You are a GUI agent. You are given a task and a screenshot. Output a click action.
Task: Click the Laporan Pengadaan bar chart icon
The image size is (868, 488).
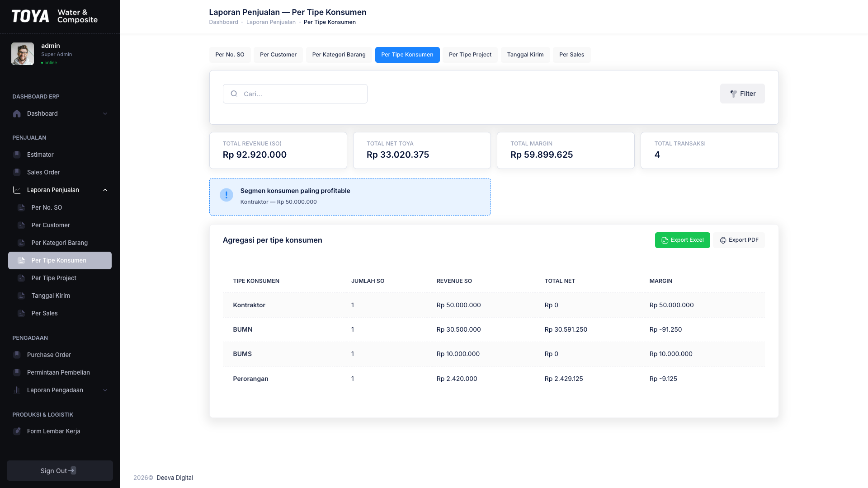(17, 390)
